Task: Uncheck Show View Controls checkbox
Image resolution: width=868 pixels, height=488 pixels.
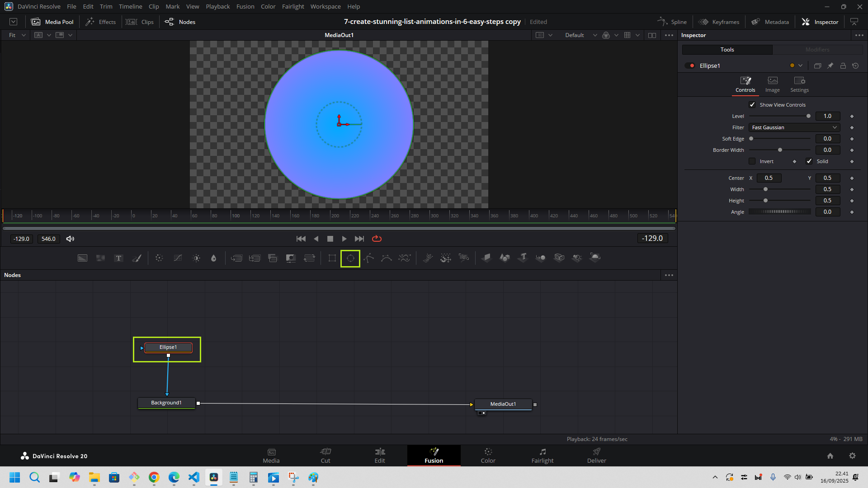Action: pyautogui.click(x=752, y=105)
